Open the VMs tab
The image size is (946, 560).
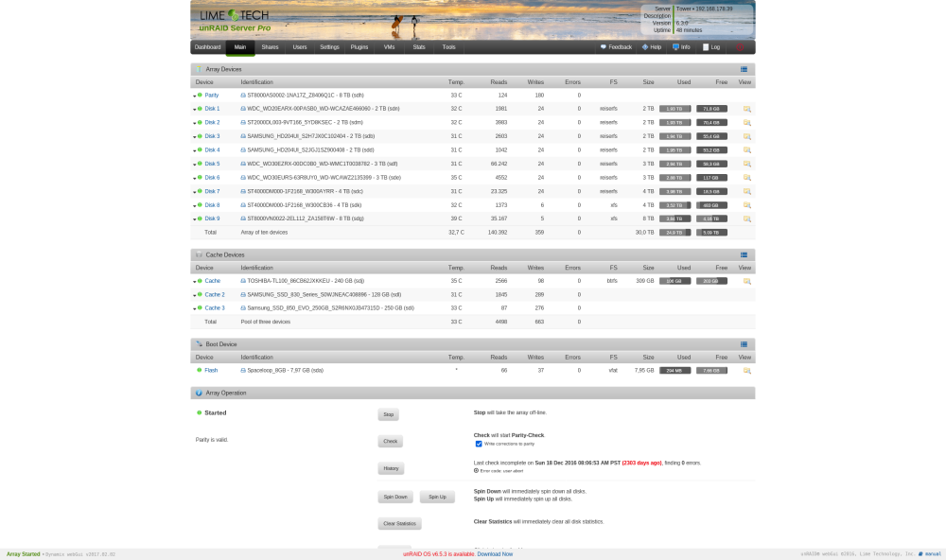coord(389,47)
